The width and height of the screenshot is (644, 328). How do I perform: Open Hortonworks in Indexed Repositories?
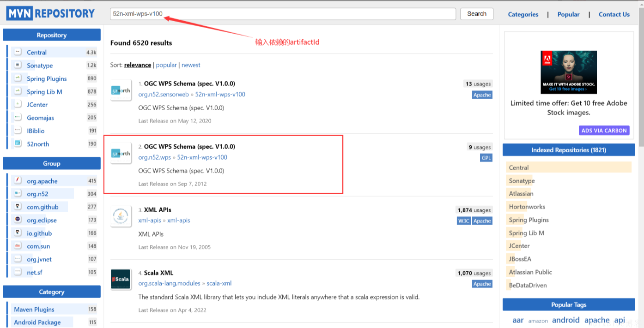point(527,207)
